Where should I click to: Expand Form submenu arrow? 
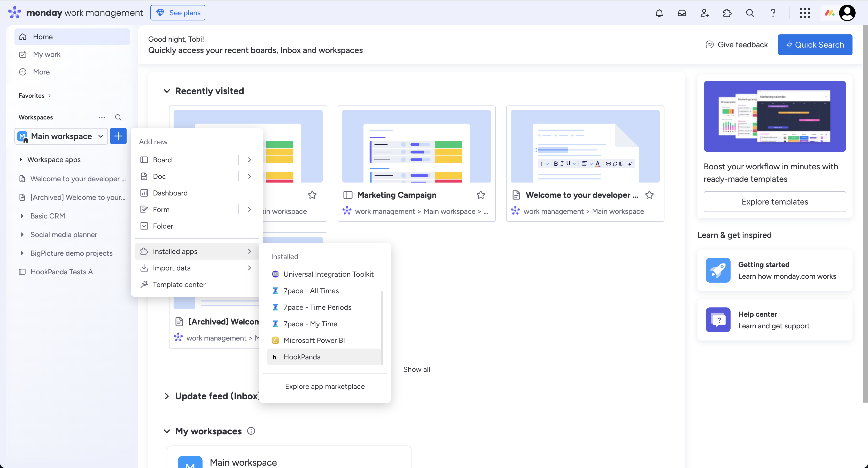[x=249, y=209]
